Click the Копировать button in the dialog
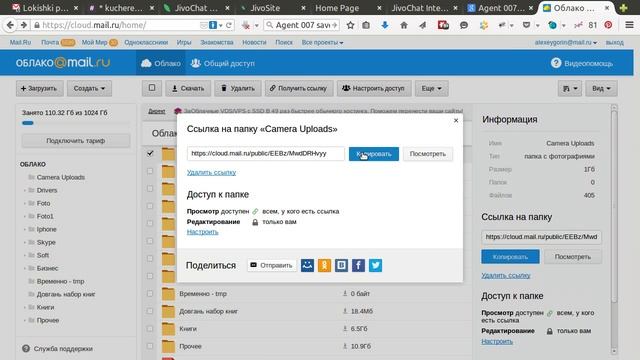 click(373, 154)
